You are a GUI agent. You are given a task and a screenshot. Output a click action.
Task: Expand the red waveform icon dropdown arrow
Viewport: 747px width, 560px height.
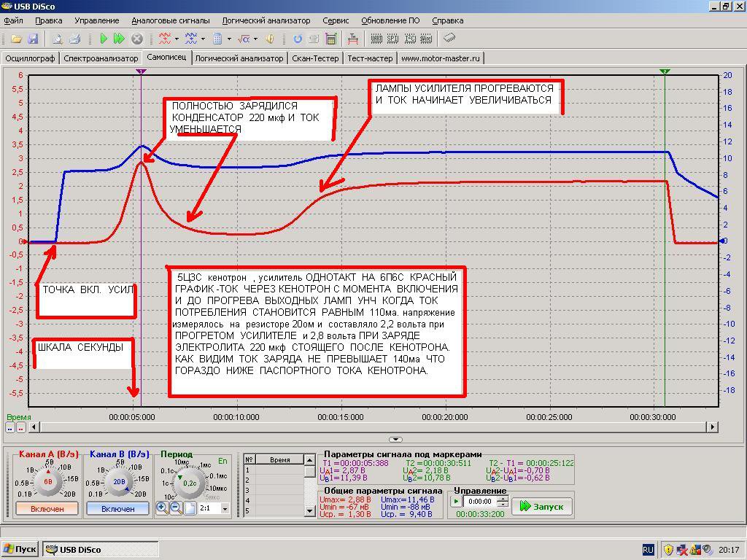[x=177, y=39]
